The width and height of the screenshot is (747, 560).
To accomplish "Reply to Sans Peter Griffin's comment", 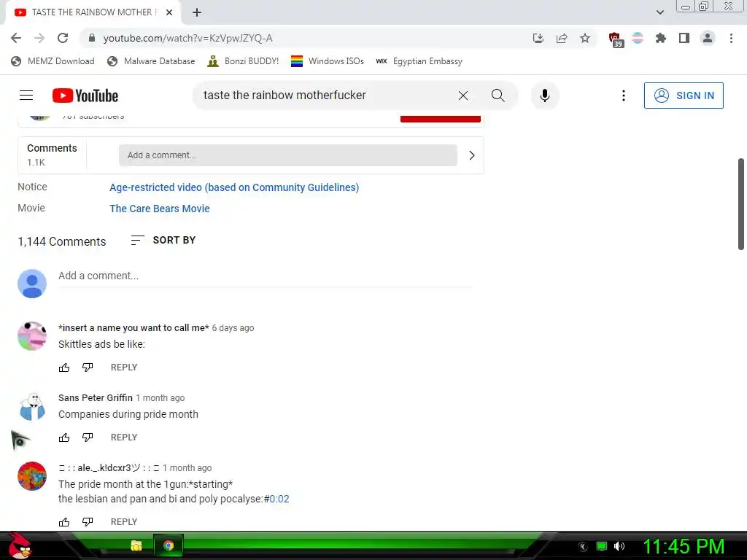I will pos(124,437).
